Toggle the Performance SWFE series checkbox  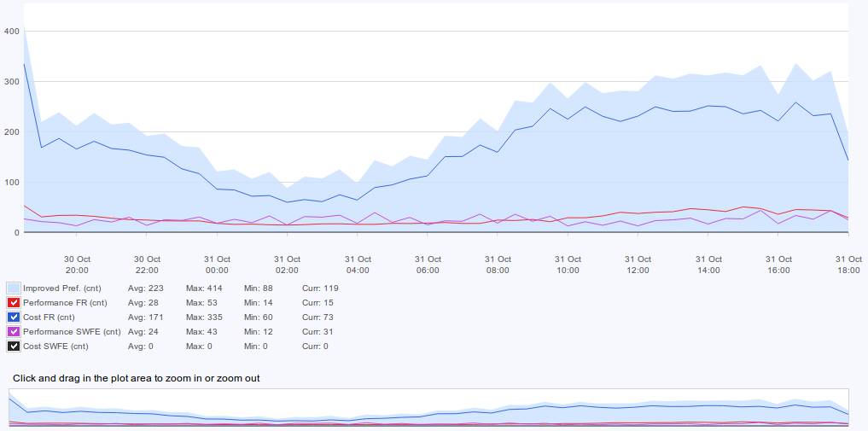[x=14, y=331]
